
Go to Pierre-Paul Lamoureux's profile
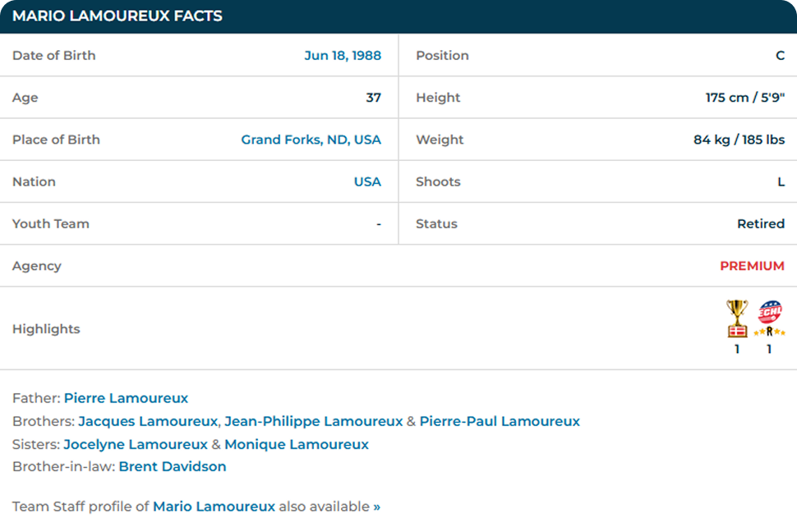[500, 421]
